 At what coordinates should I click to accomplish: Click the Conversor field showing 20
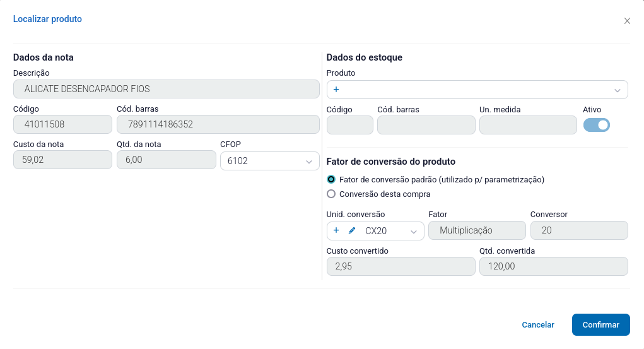(579, 231)
